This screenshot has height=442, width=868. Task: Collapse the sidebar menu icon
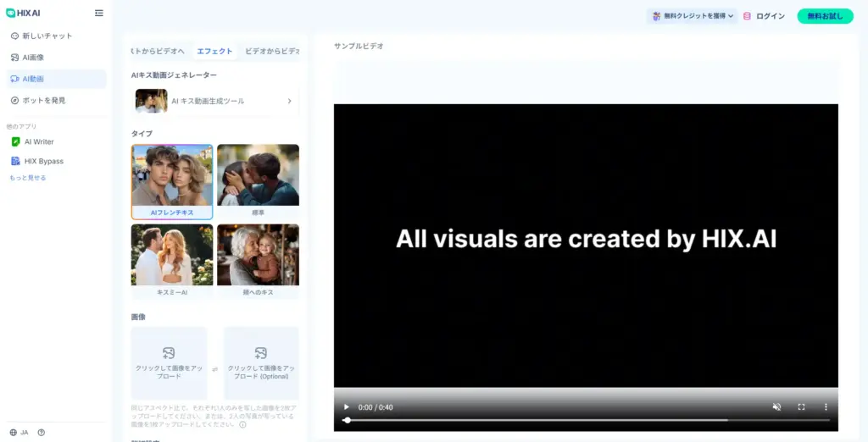[99, 13]
